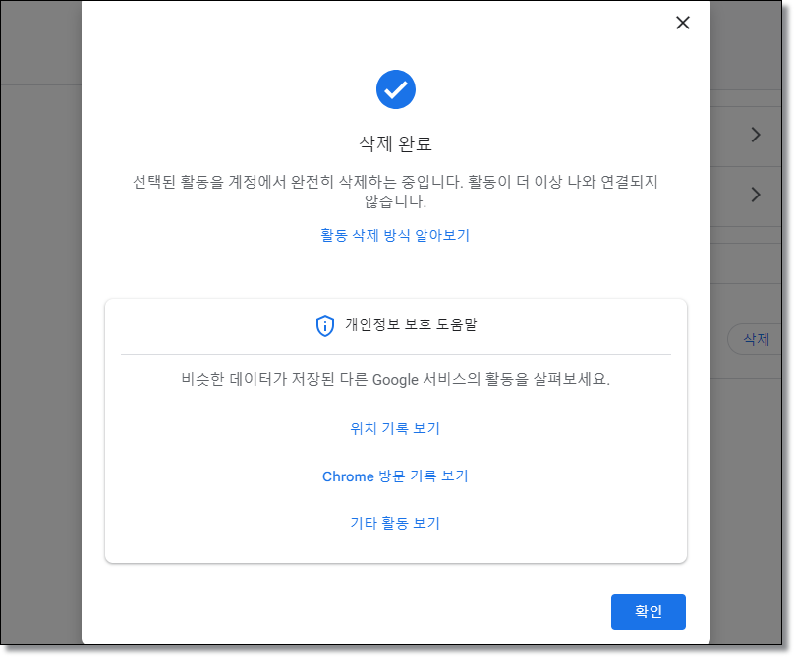
Task: Open the 활동 삭제 방식 알아보기 link
Action: [x=395, y=235]
